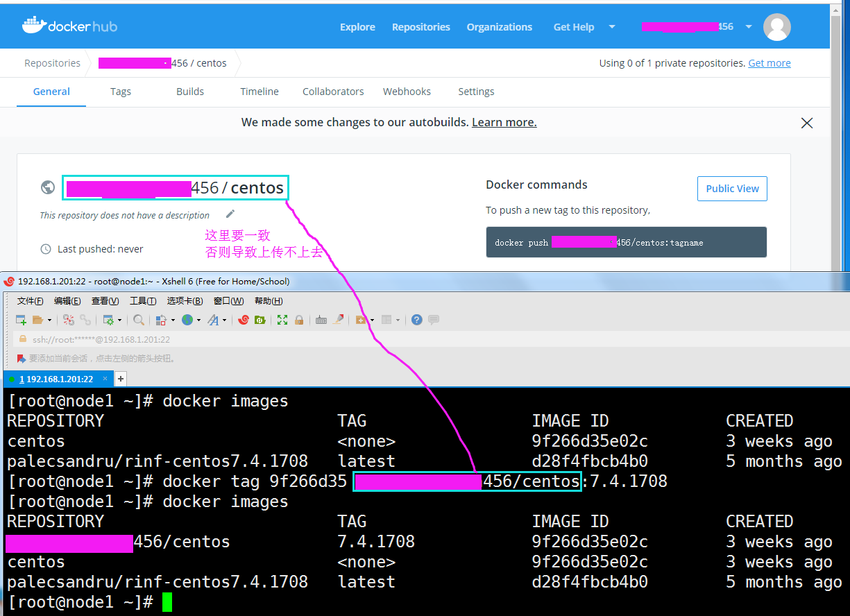Click Xshell New Session toolbar icon

click(21, 320)
